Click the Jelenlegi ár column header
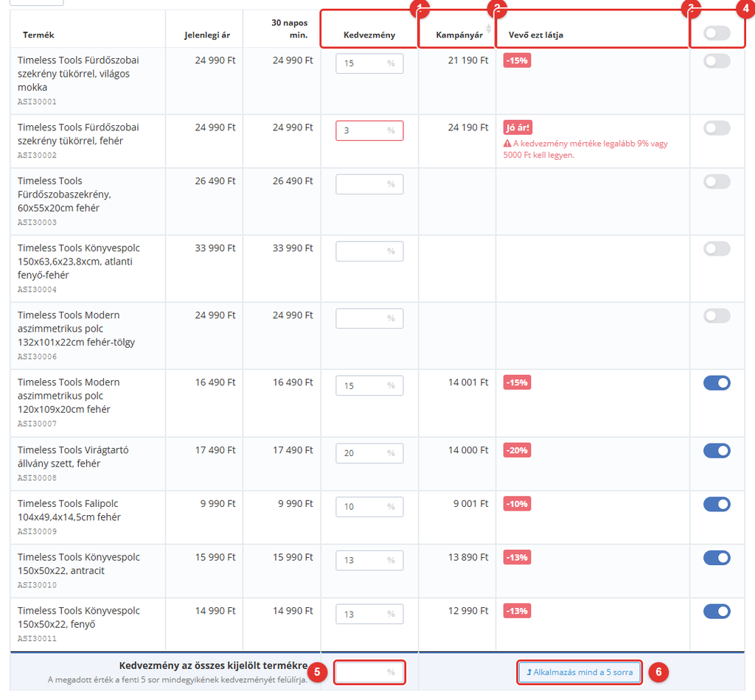 [207, 35]
